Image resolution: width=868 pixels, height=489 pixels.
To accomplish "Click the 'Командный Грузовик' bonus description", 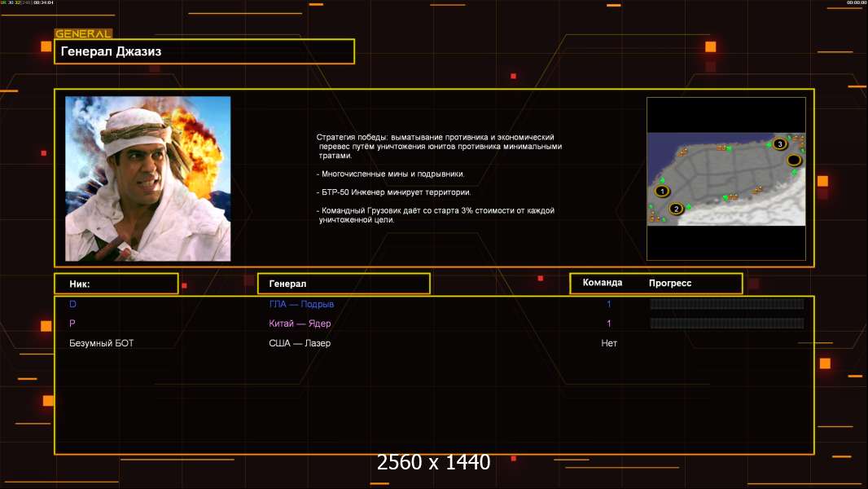I will [x=435, y=215].
